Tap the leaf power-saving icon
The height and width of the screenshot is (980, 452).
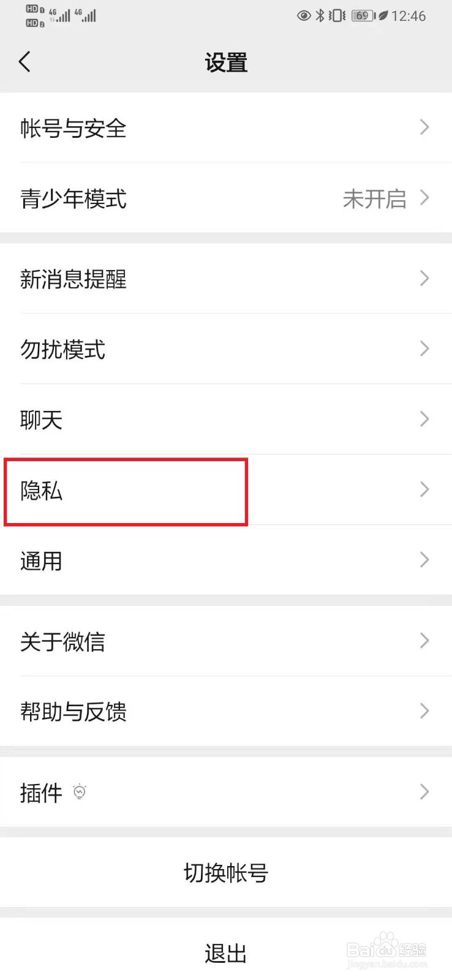pyautogui.click(x=383, y=16)
